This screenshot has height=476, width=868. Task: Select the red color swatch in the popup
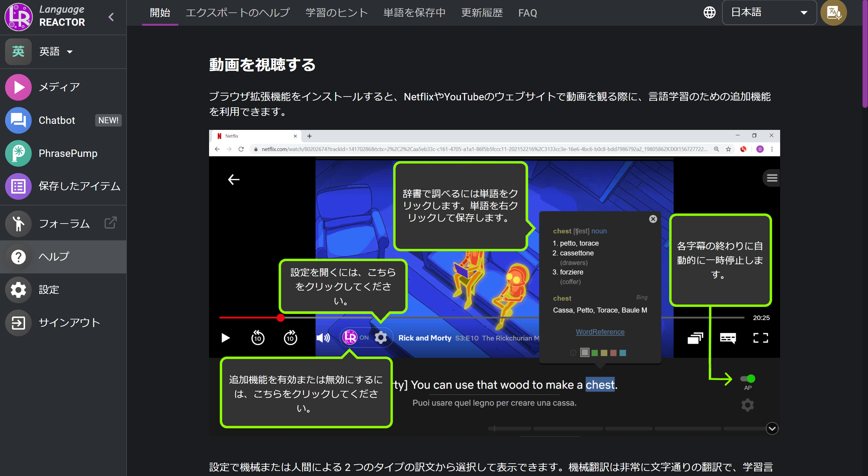[613, 353]
